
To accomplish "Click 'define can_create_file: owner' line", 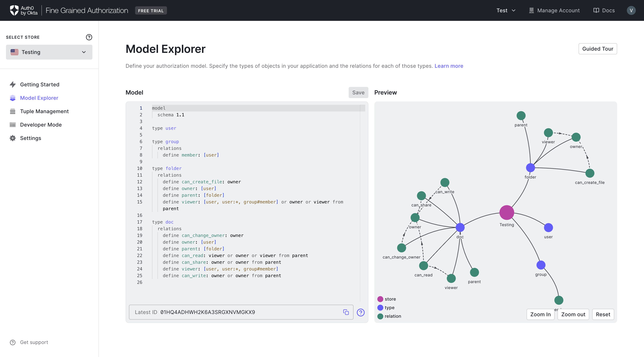I will tap(202, 182).
